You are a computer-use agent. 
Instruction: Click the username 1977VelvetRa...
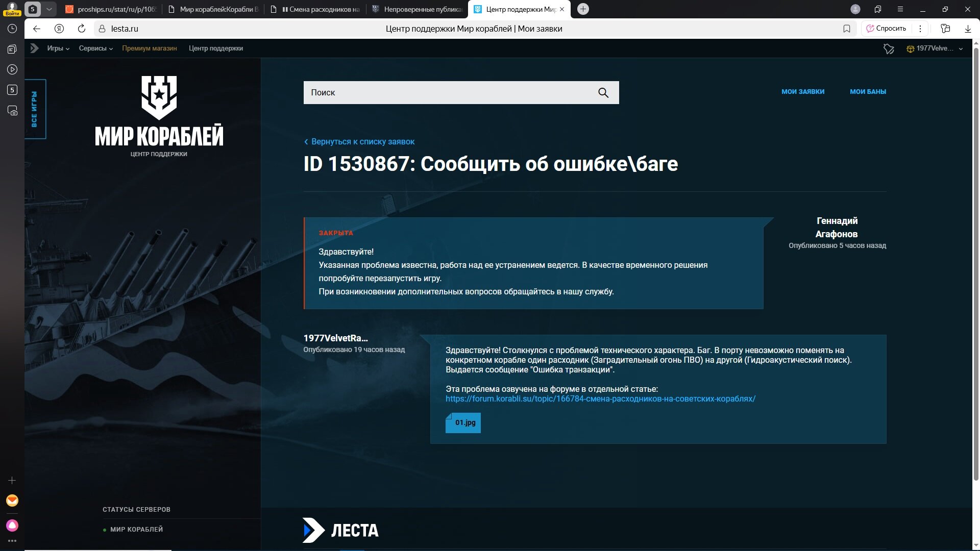[335, 338]
